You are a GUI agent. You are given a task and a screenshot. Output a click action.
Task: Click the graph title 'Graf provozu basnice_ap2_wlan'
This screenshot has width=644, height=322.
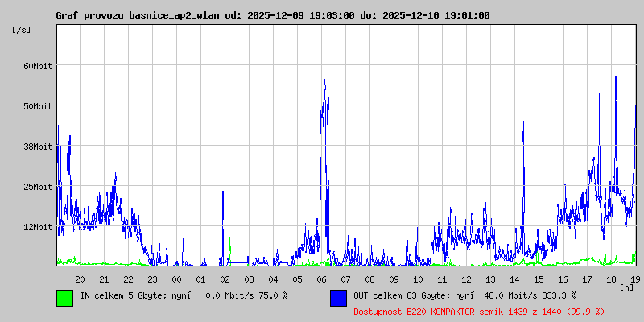pyautogui.click(x=138, y=16)
